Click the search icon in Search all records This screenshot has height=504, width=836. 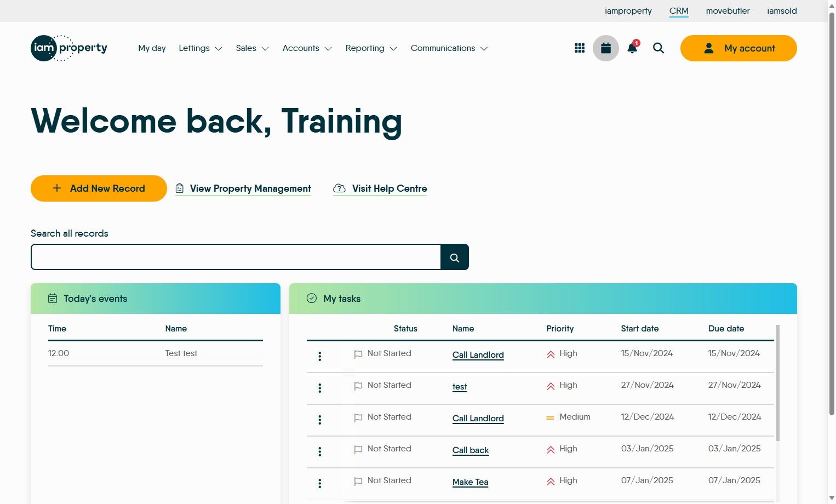454,256
